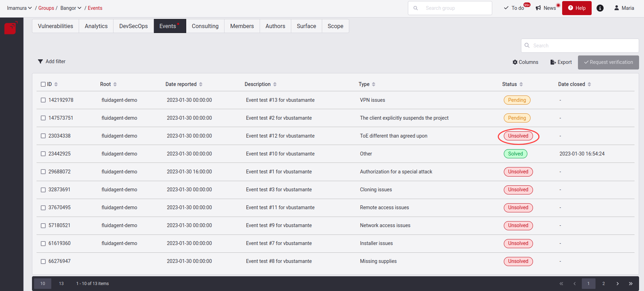Sort by Root column arrows

115,84
